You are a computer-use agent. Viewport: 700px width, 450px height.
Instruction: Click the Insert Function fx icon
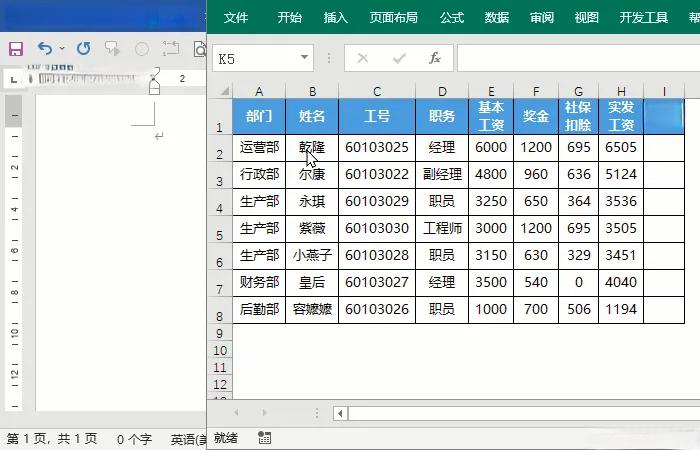[435, 59]
